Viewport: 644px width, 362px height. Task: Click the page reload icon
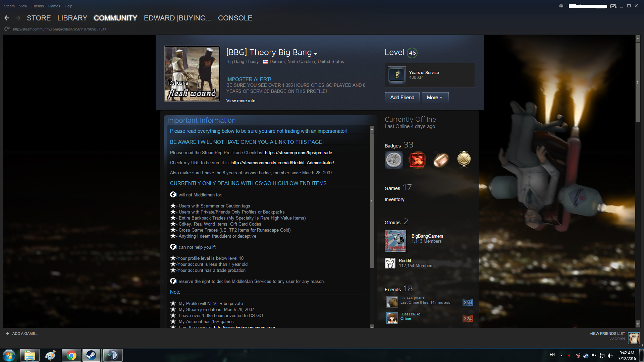point(7,29)
